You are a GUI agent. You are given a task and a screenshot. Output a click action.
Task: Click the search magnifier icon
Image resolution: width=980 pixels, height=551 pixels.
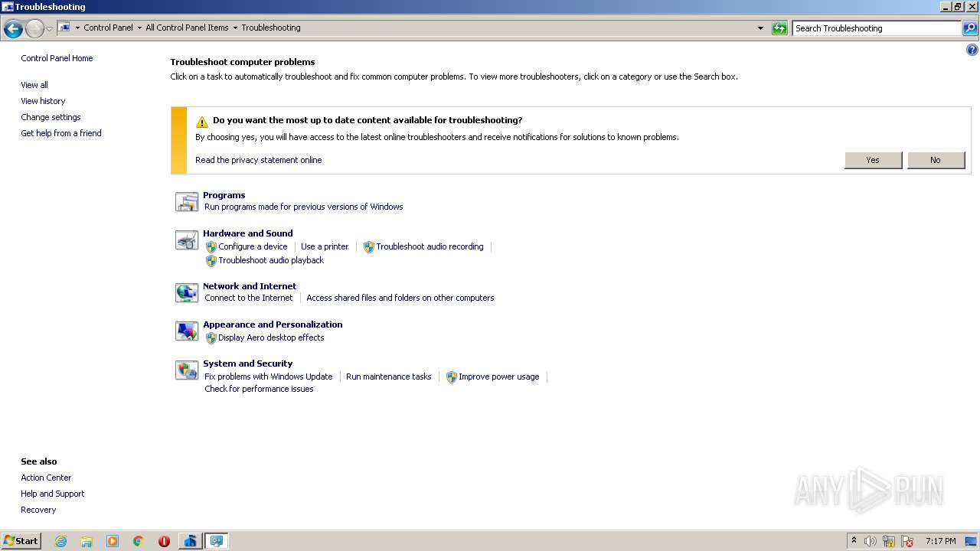coord(970,28)
